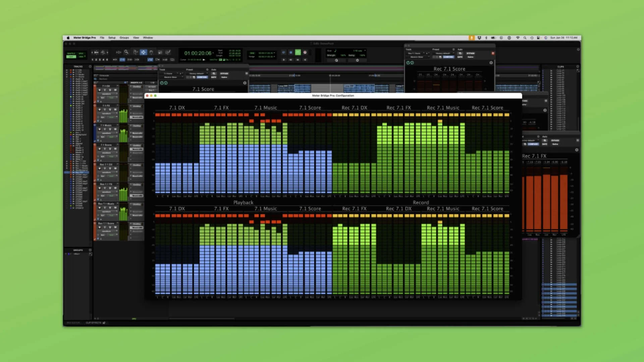
Task: Click the Spotlight search icon in menu bar
Action: (x=525, y=38)
